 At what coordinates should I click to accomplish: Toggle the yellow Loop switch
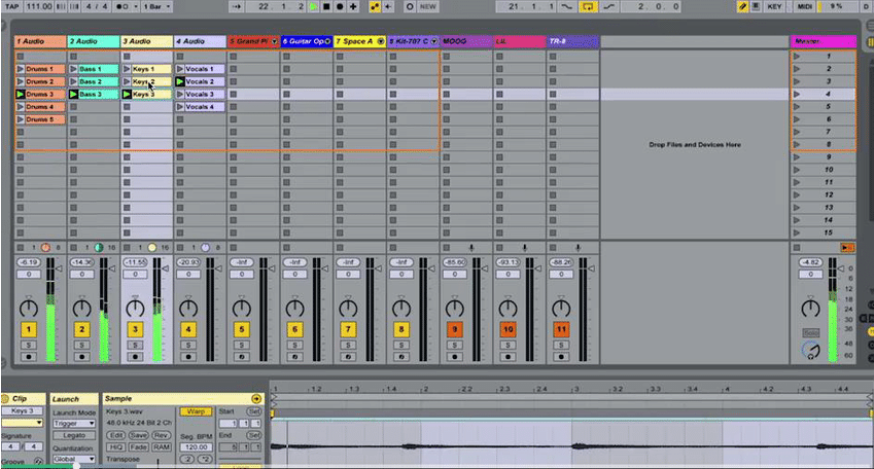pyautogui.click(x=587, y=7)
